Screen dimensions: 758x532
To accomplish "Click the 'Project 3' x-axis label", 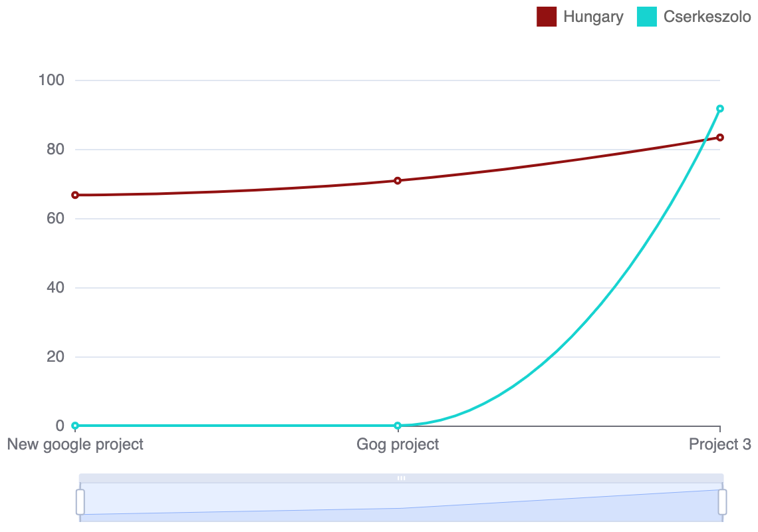I will [720, 444].
